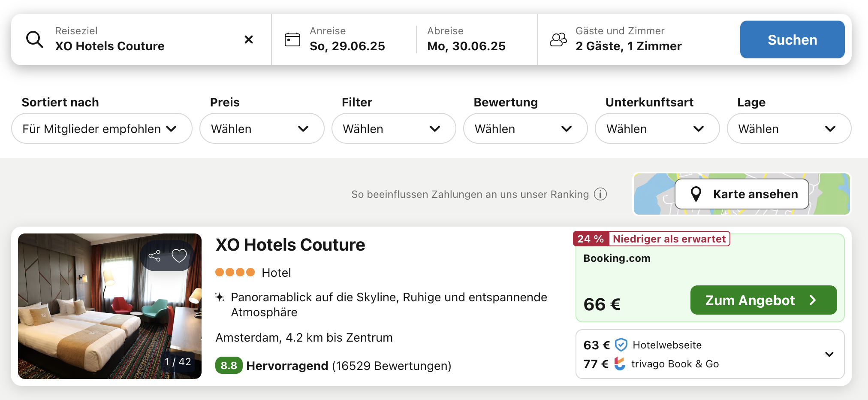Viewport: 868px width, 400px height.
Task: Click the Zum Angebot button
Action: (763, 300)
